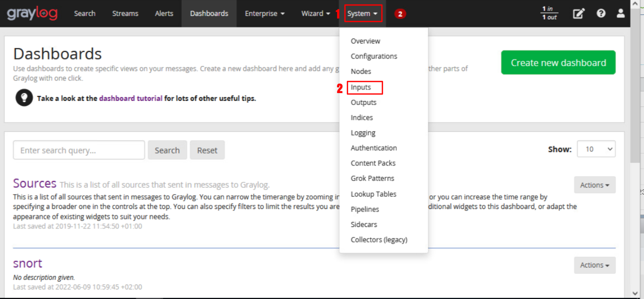
Task: Open the user profile icon
Action: click(621, 13)
